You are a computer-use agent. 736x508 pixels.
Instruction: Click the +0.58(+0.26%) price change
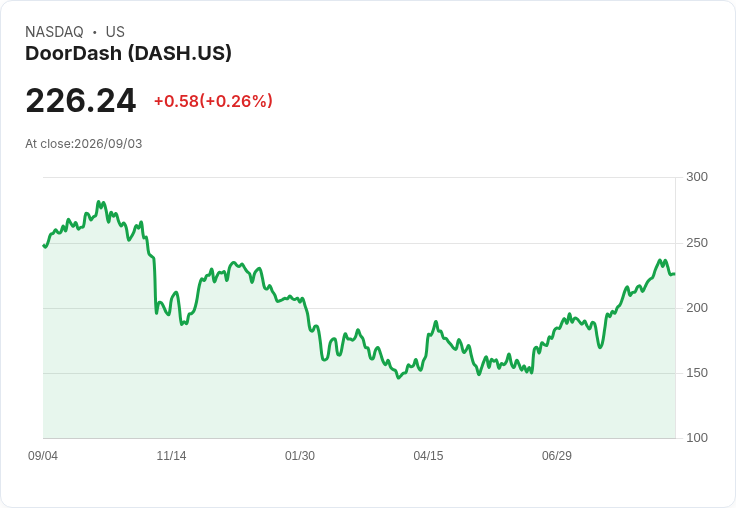pos(213,101)
